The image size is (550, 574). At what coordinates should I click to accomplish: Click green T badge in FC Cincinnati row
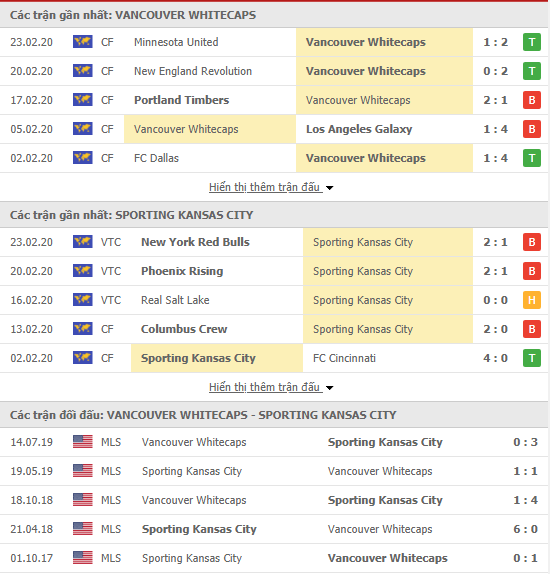[x=532, y=358]
